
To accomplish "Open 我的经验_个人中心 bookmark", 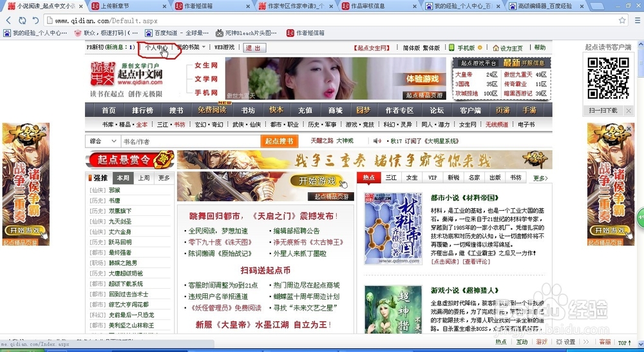I will coord(35,33).
